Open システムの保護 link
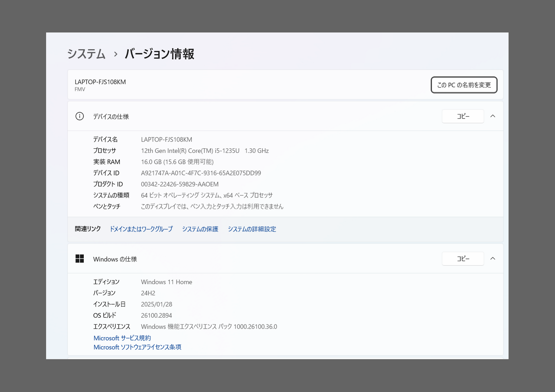 (x=200, y=229)
